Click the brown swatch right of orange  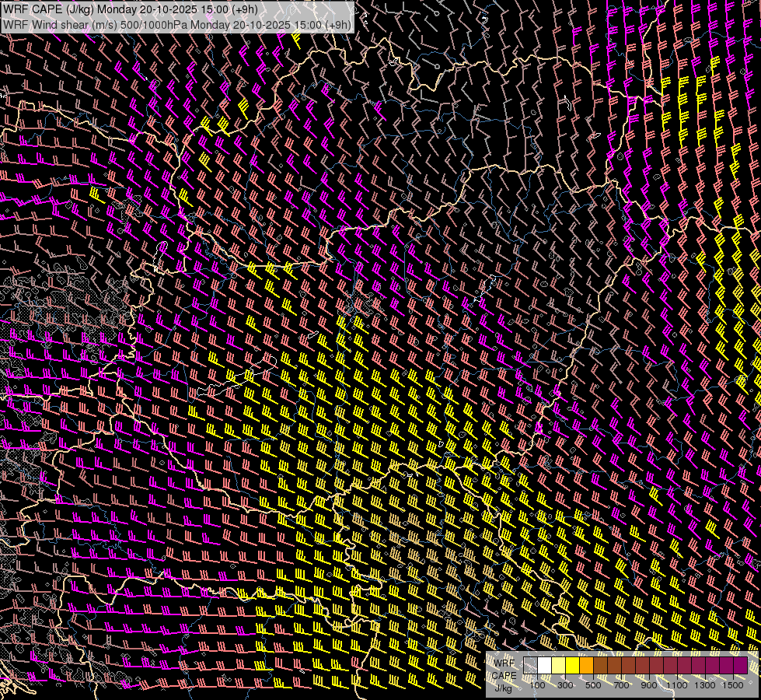point(600,666)
